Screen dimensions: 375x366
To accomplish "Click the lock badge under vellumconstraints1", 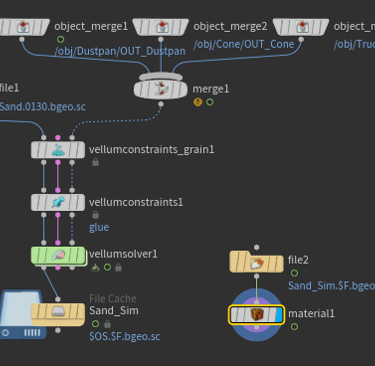I will point(95,215).
